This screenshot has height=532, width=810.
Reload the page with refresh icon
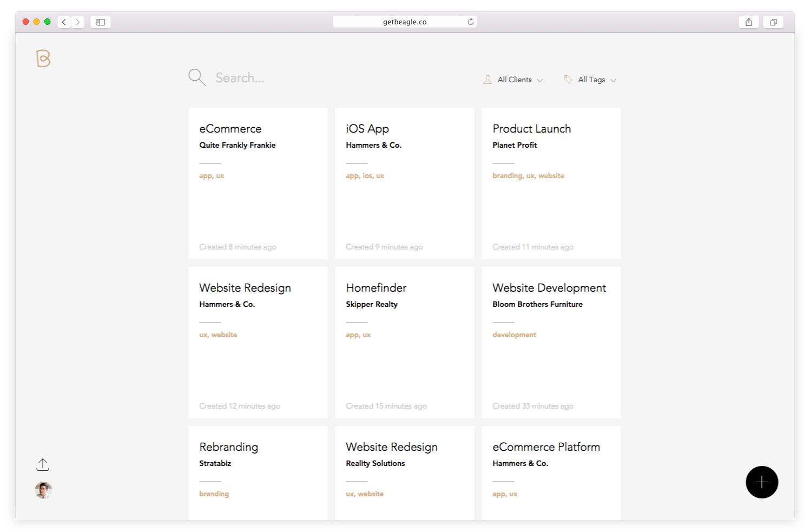point(471,22)
